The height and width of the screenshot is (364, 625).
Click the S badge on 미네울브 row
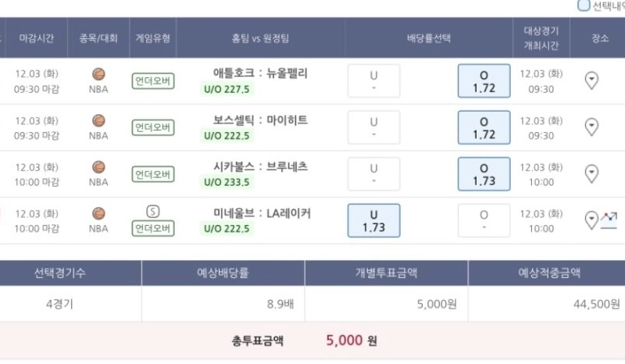point(152,211)
